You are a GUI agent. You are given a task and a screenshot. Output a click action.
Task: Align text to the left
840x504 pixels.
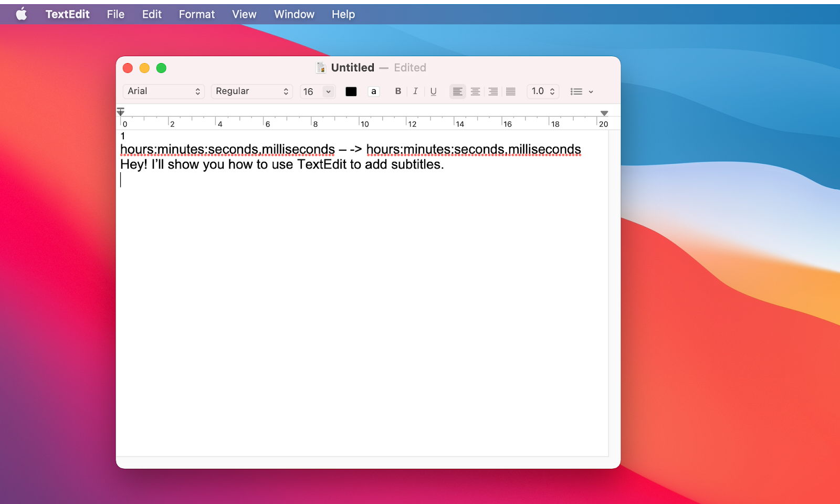tap(458, 91)
